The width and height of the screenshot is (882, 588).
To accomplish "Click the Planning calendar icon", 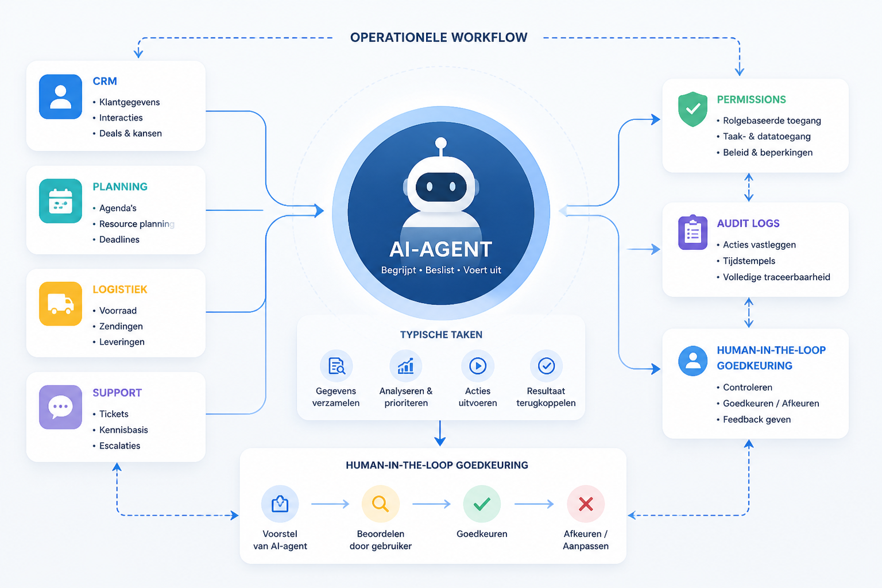I will (x=60, y=201).
